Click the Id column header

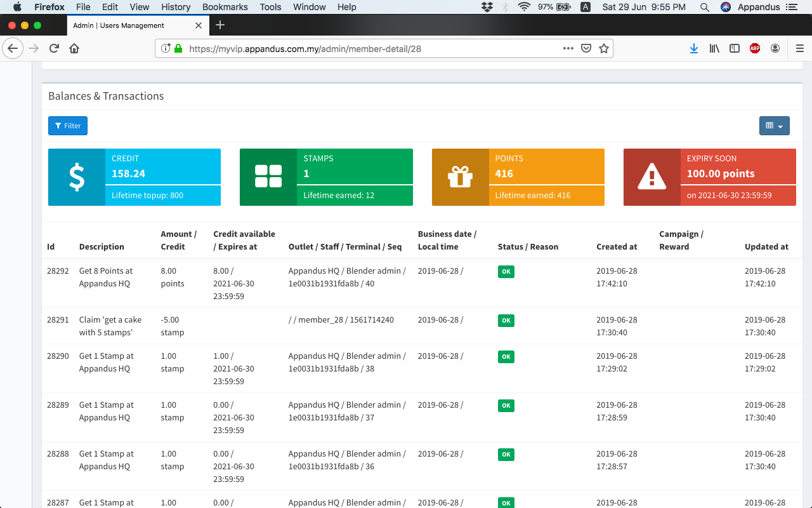[51, 246]
